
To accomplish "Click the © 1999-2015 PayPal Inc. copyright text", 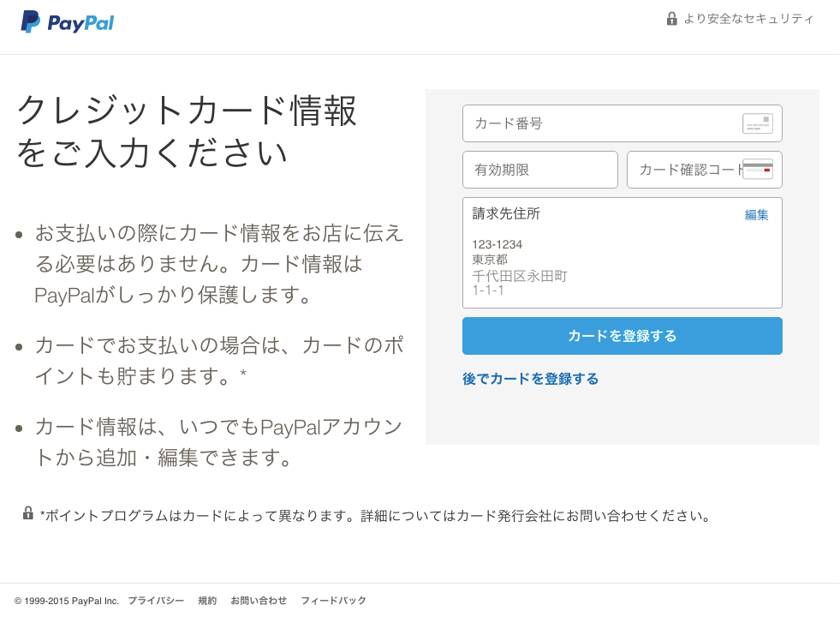I will [67, 601].
